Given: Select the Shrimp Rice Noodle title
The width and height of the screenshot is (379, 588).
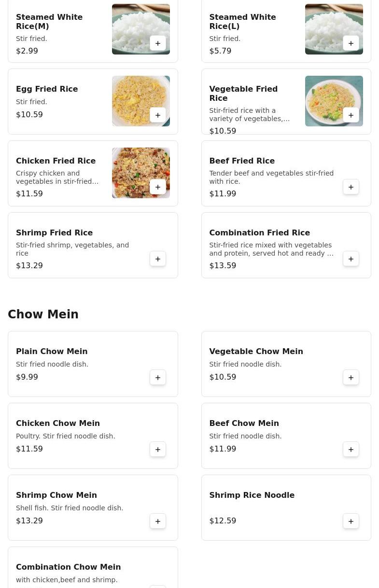Looking at the screenshot, I should [252, 495].
